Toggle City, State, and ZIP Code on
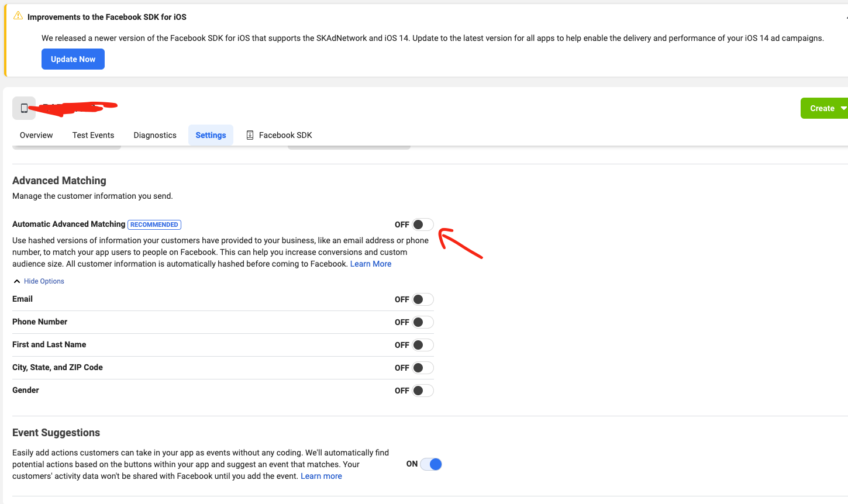This screenshot has height=504, width=848. (x=423, y=367)
